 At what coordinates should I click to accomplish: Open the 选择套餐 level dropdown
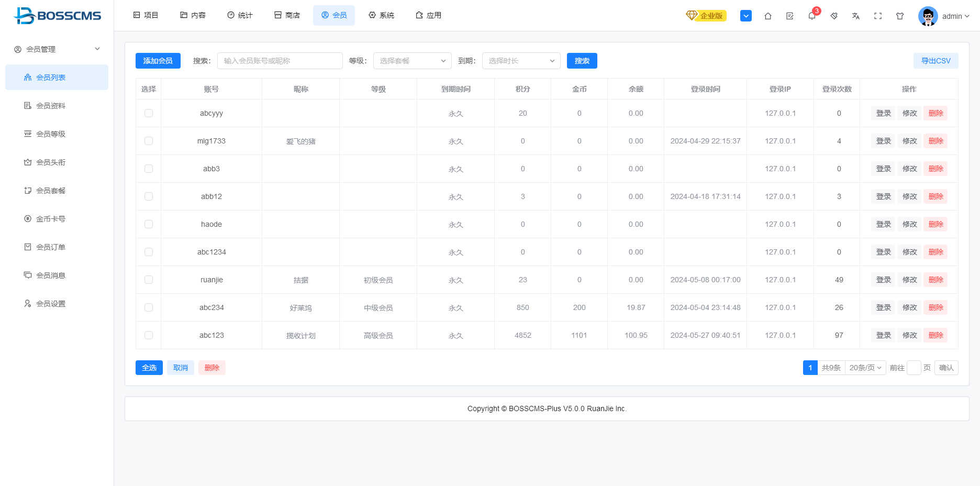point(413,61)
